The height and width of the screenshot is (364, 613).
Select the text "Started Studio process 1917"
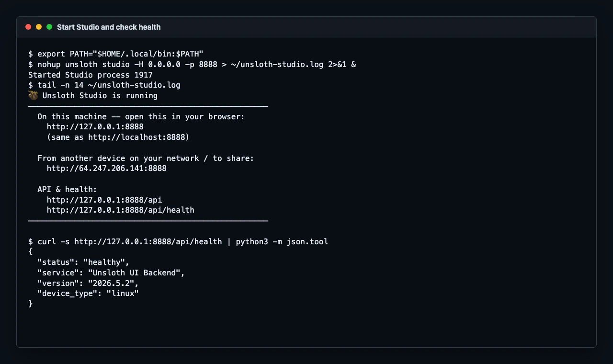(91, 75)
